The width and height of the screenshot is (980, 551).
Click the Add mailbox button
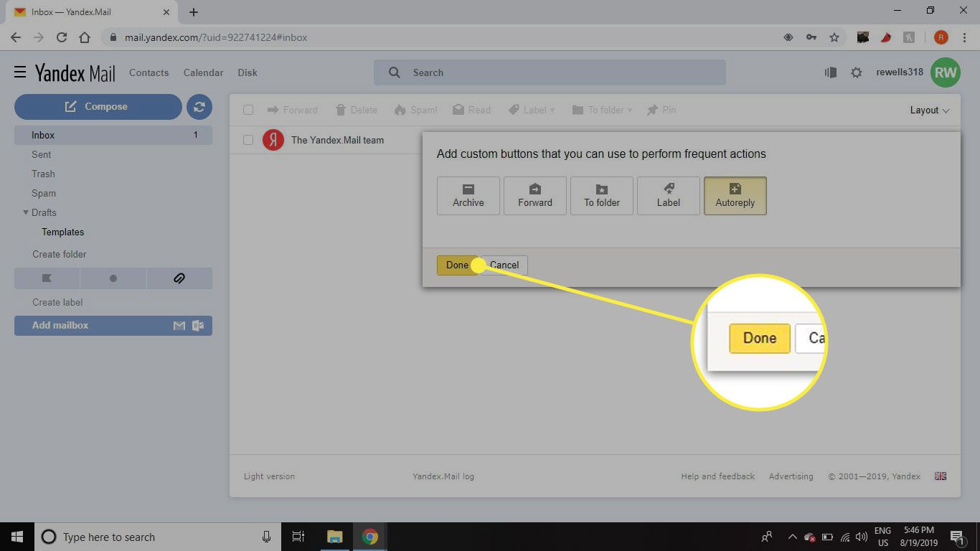[x=113, y=326]
